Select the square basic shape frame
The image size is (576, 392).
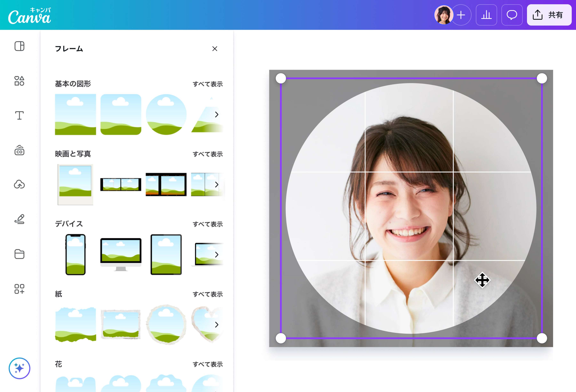pyautogui.click(x=75, y=115)
